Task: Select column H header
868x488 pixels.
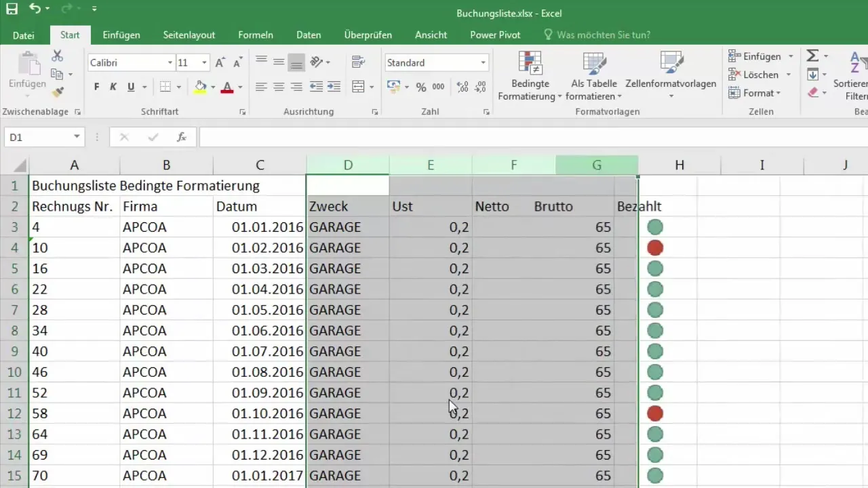Action: tap(679, 165)
